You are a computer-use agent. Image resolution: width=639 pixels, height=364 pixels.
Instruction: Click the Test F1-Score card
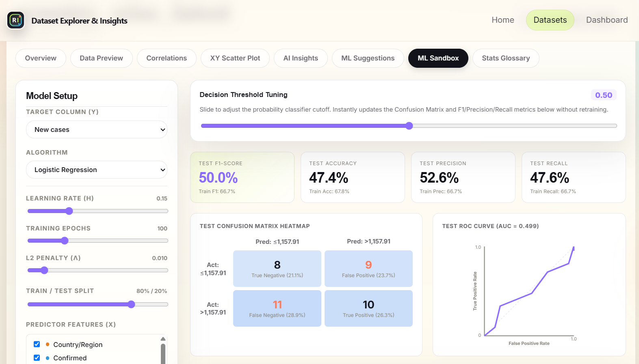coord(242,177)
